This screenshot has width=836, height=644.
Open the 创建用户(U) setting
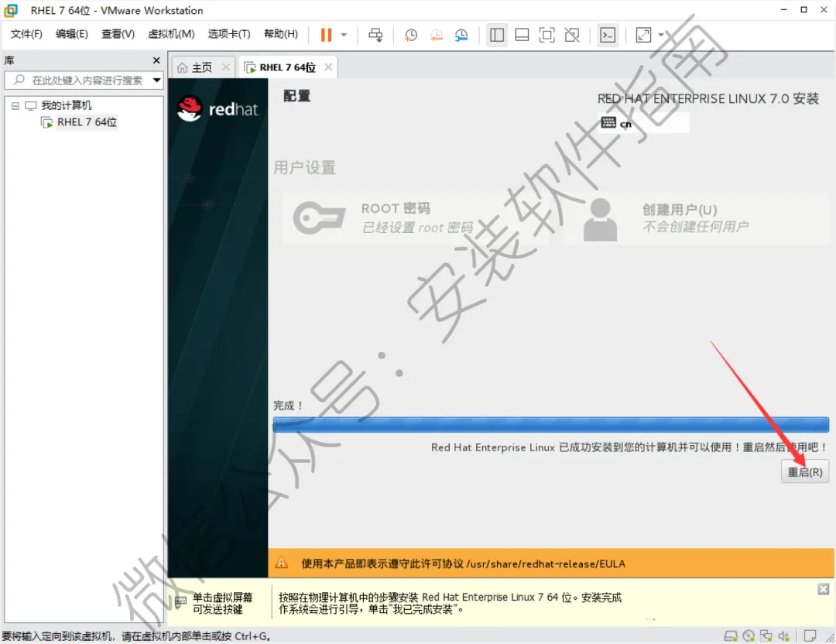pos(695,218)
